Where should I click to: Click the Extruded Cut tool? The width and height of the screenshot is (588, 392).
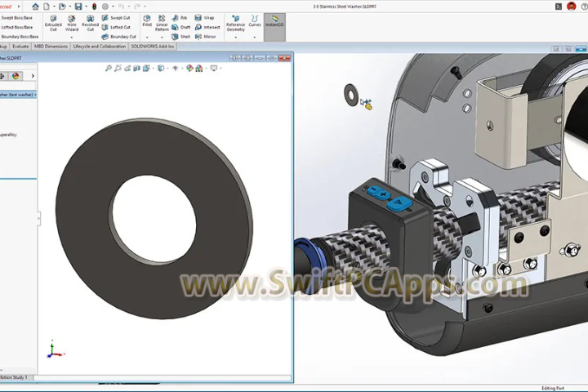coord(53,22)
